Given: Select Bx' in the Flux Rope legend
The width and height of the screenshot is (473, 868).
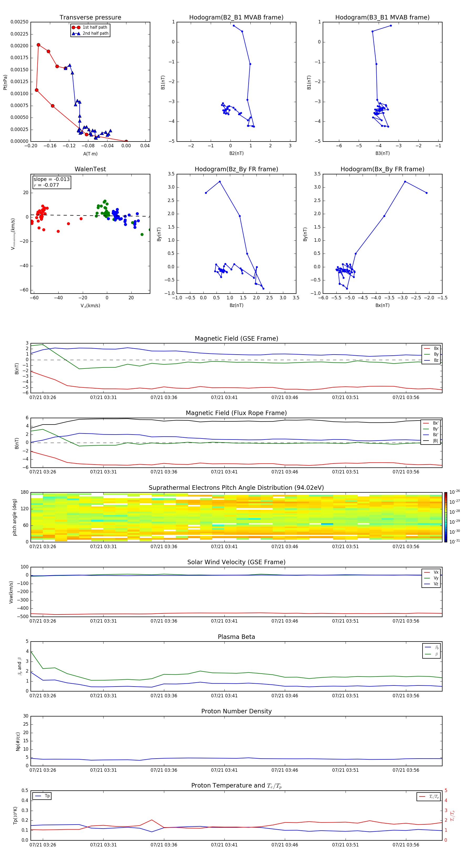Looking at the screenshot, I should tap(431, 423).
